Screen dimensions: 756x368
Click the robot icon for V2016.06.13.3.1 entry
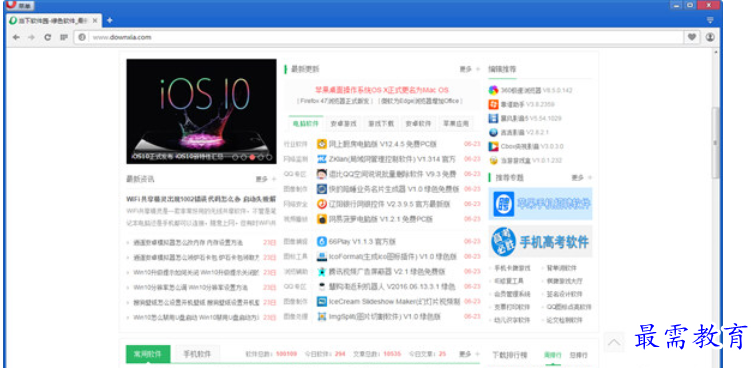click(322, 286)
